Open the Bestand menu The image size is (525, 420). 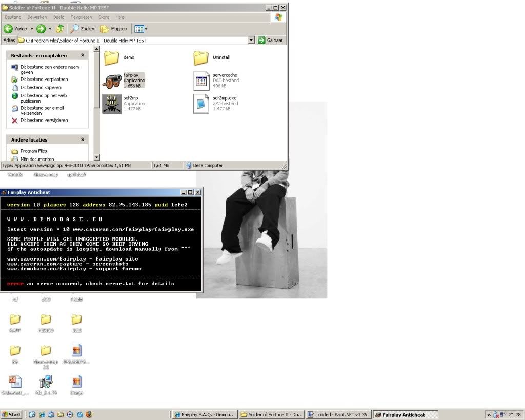coord(12,17)
